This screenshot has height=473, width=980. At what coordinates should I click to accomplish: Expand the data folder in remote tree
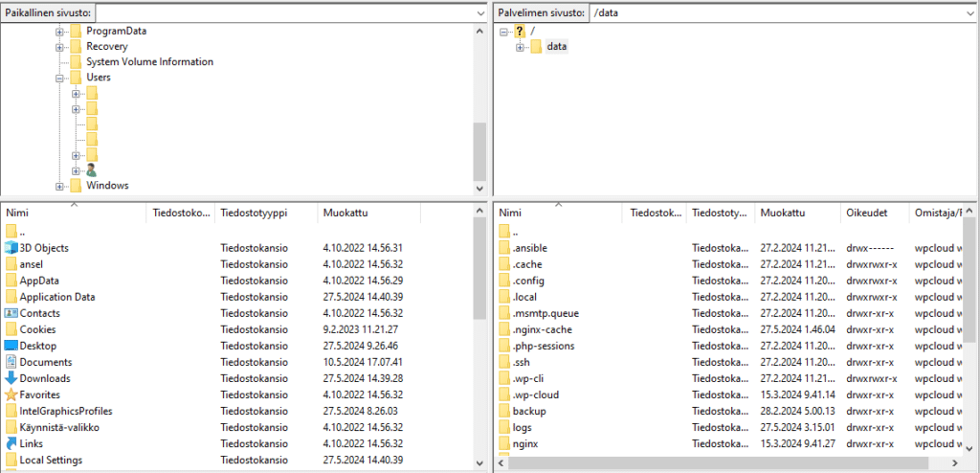click(x=521, y=47)
